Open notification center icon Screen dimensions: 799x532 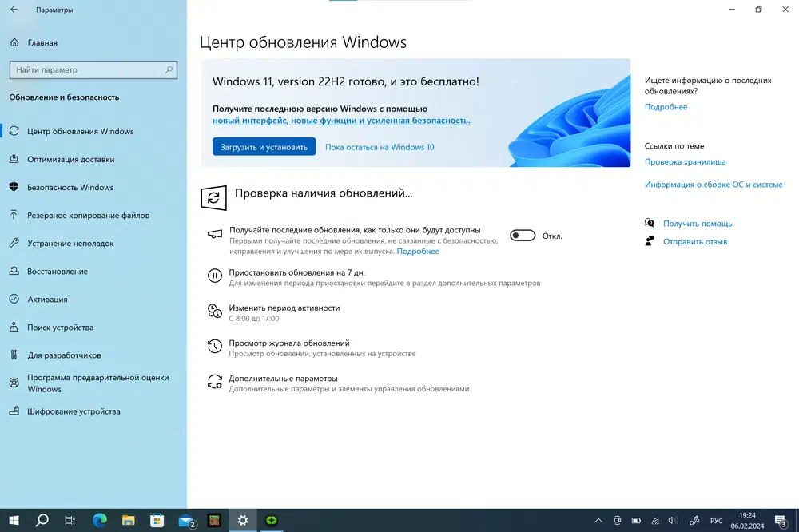[781, 520]
